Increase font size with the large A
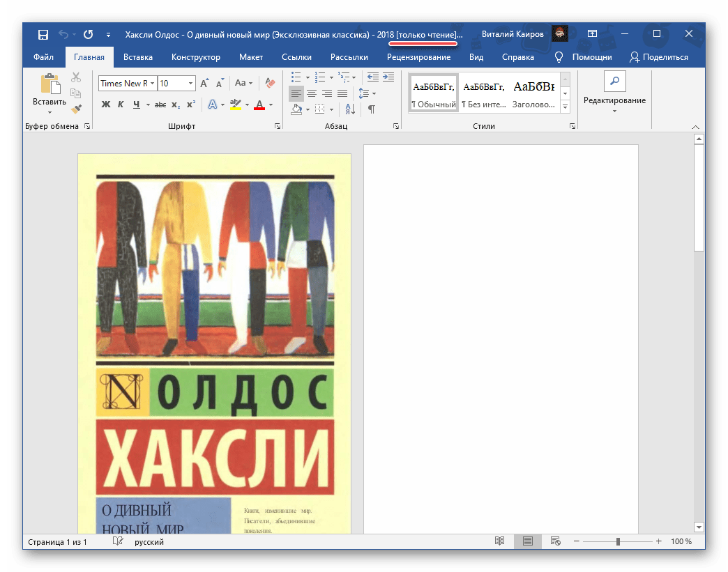728x572 pixels. pos(204,83)
